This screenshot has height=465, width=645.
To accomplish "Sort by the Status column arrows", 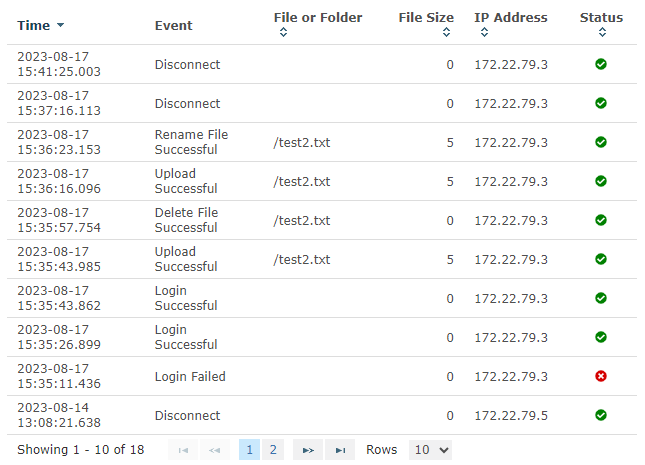I will pos(602,32).
